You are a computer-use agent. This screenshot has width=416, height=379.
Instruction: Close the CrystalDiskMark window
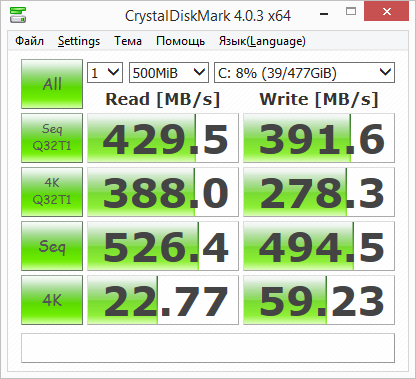click(x=387, y=11)
